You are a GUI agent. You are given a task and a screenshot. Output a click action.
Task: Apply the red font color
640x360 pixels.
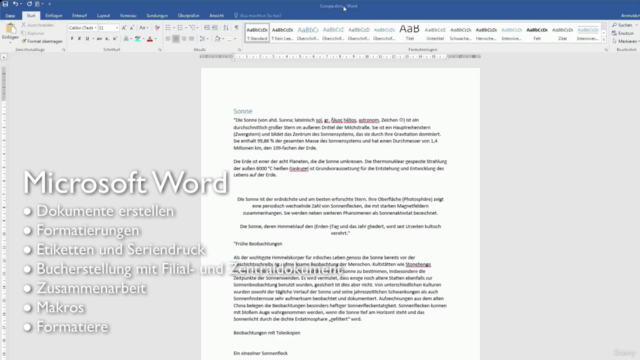pyautogui.click(x=150, y=39)
